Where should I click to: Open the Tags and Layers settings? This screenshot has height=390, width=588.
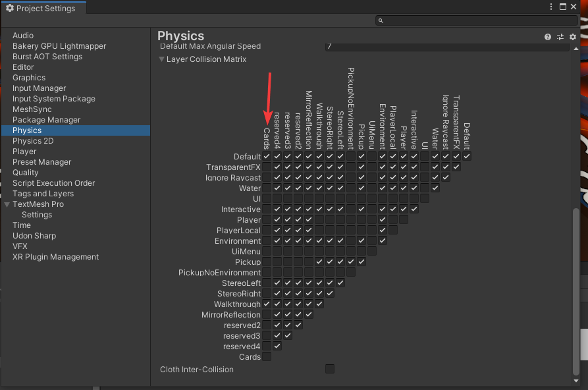(x=43, y=194)
